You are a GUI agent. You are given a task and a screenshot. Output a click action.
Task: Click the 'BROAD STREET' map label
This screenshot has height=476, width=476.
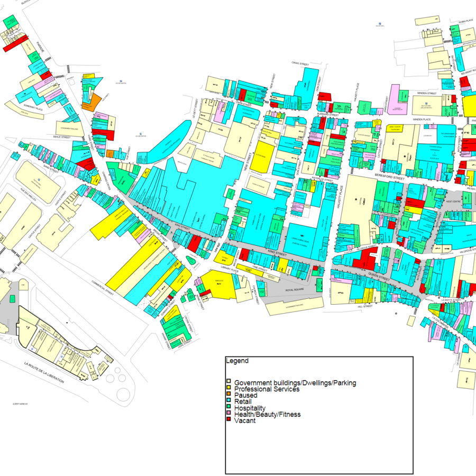pos(160,235)
